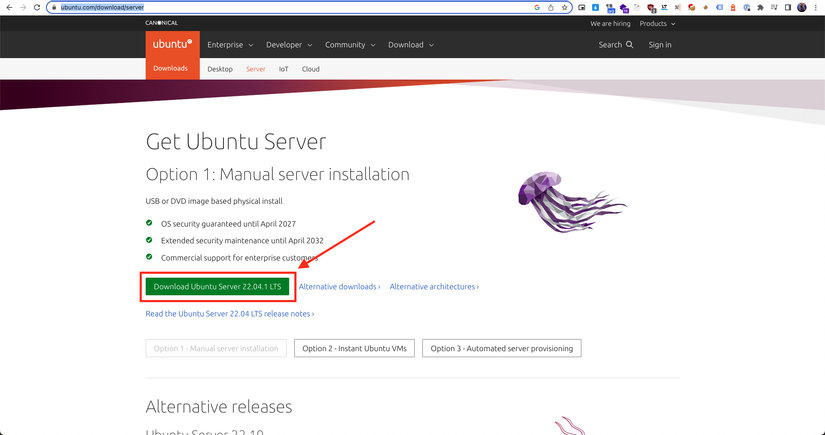
Task: Open the Products dropdown
Action: click(x=657, y=24)
